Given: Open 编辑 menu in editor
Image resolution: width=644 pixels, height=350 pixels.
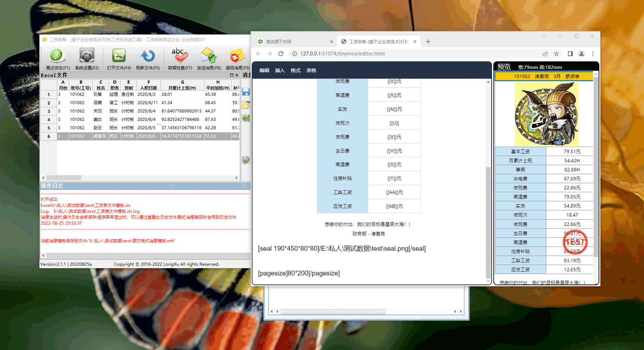Looking at the screenshot, I should click(264, 70).
